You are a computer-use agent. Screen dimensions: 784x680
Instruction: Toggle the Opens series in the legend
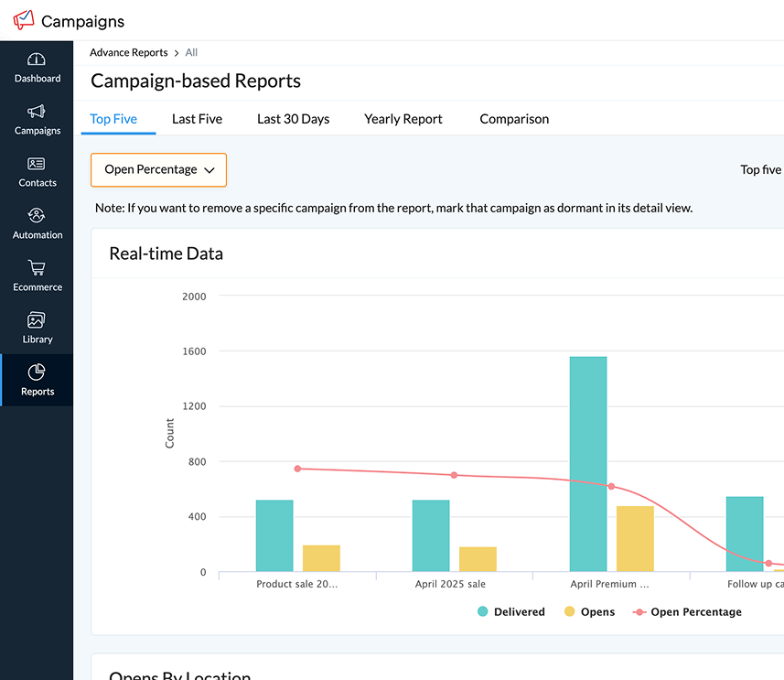click(589, 611)
